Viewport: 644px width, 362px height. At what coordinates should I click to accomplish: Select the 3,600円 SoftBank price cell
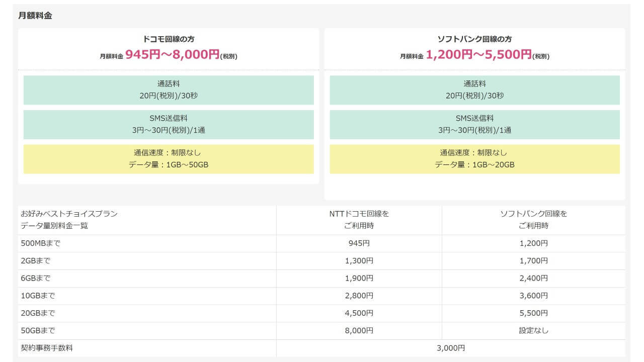click(x=533, y=296)
